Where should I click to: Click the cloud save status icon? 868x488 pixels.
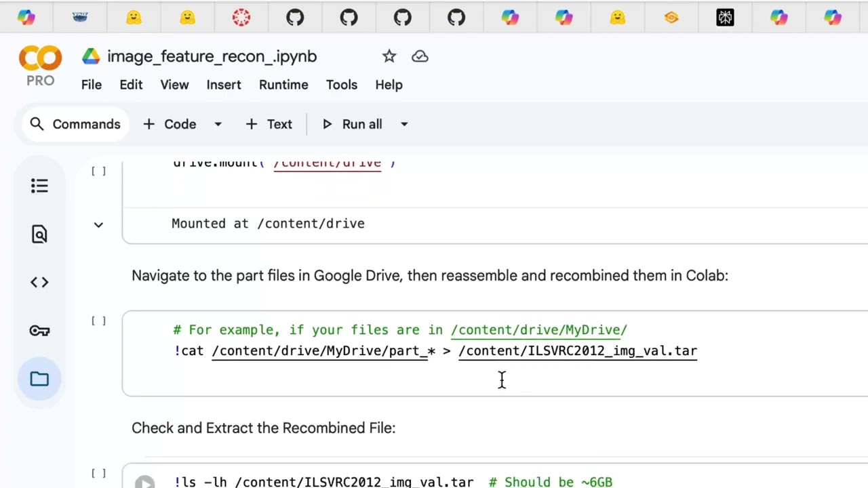click(420, 56)
